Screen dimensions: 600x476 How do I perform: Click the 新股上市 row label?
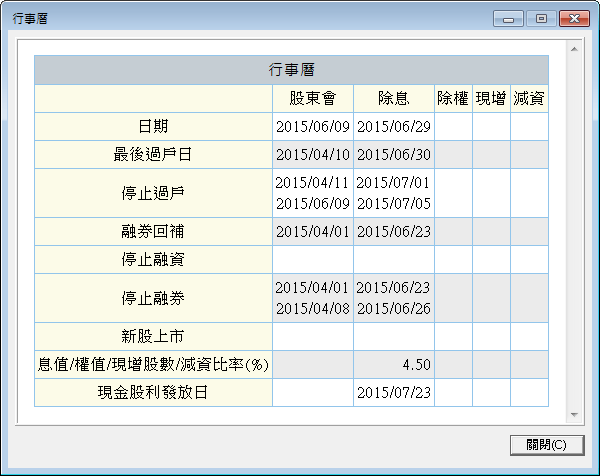(154, 335)
